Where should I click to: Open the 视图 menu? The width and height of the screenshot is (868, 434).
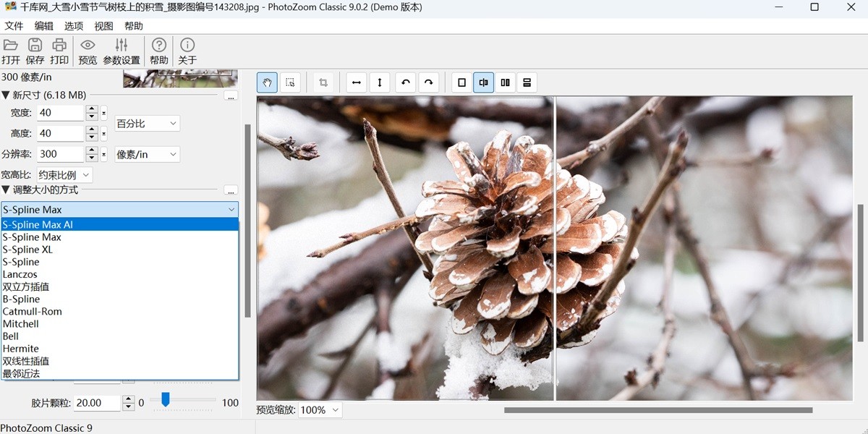click(x=103, y=25)
